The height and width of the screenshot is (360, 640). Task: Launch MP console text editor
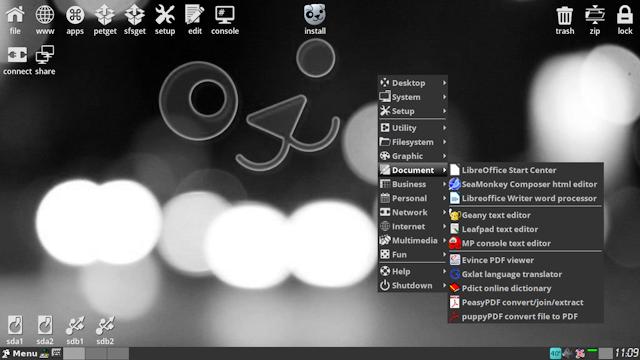pyautogui.click(x=525, y=243)
